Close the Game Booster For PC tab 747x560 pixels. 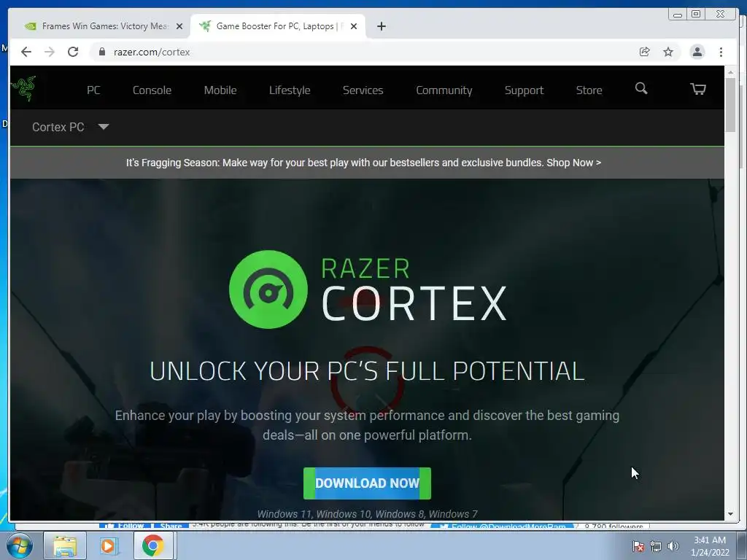coord(354,27)
